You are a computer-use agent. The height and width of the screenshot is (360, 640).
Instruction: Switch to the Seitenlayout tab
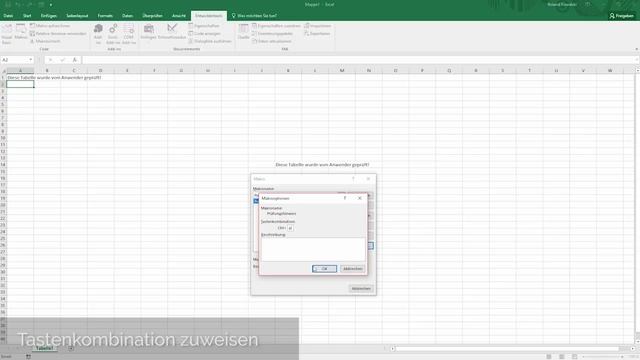[77, 16]
